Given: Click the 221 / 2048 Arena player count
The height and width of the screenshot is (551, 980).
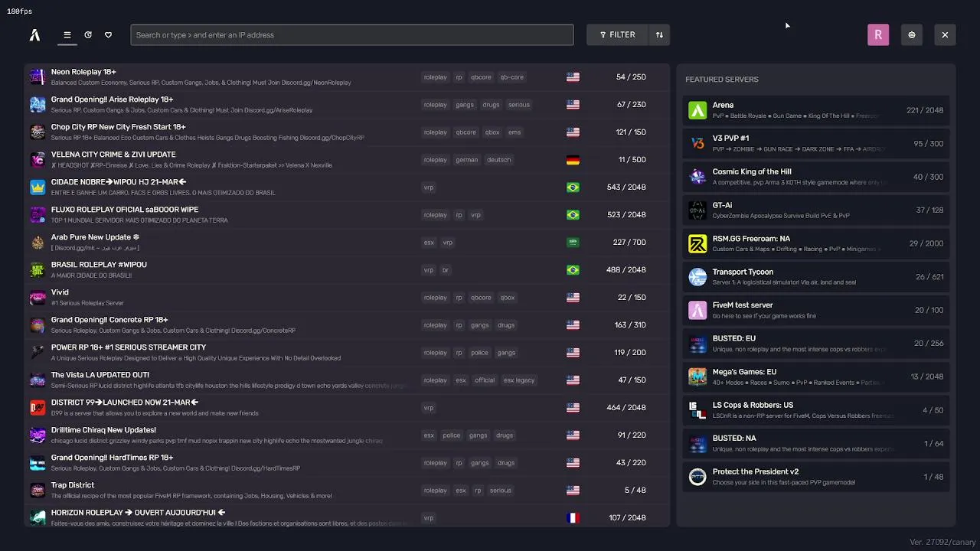Looking at the screenshot, I should (925, 110).
